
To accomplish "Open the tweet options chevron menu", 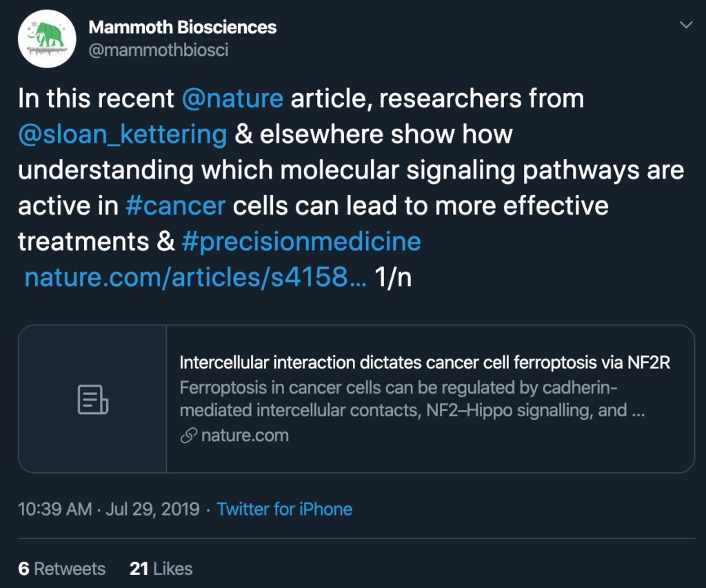I will (686, 25).
